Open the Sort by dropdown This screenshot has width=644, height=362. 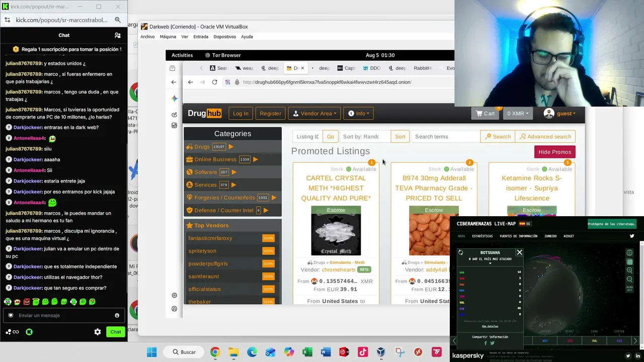click(x=365, y=137)
